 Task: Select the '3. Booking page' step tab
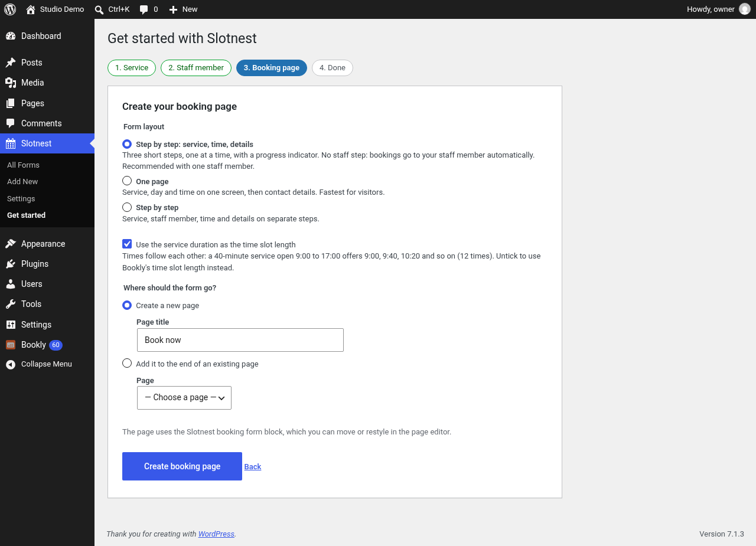[x=272, y=68]
